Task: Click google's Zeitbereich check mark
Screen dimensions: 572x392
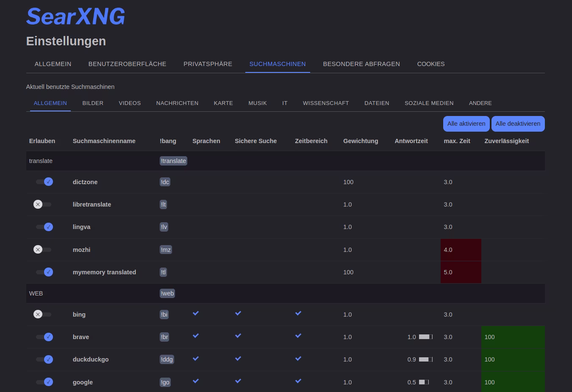Action: [x=298, y=381]
